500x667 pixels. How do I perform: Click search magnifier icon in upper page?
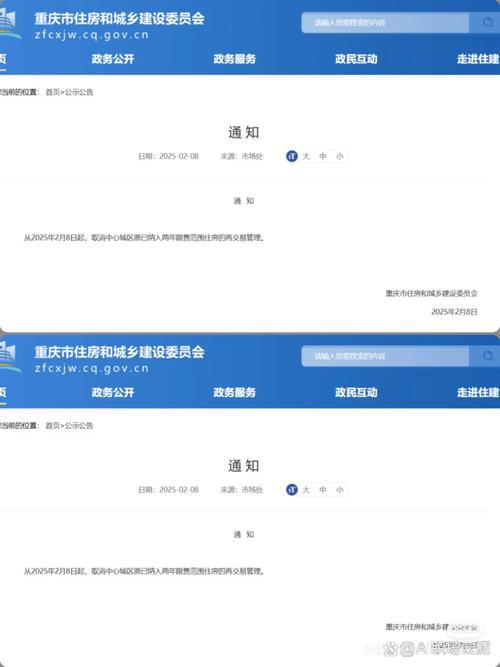point(488,22)
